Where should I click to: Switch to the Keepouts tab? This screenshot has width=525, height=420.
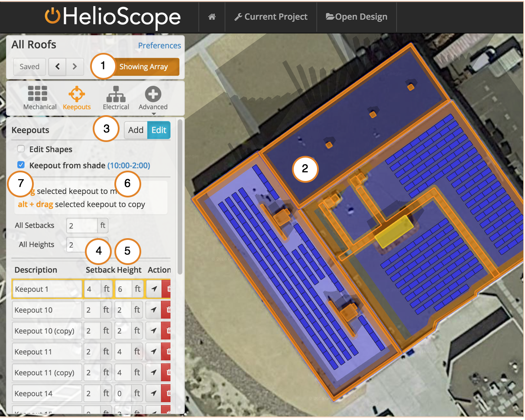77,98
